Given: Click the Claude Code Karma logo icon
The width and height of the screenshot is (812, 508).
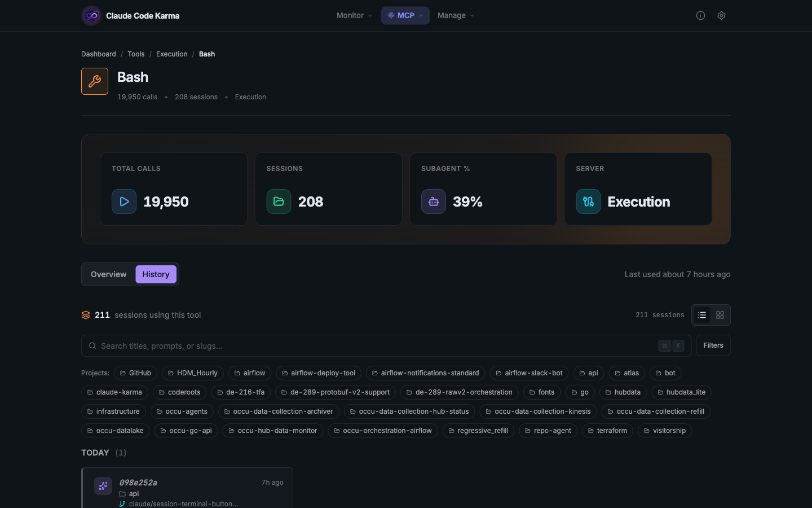Looking at the screenshot, I should pos(91,16).
